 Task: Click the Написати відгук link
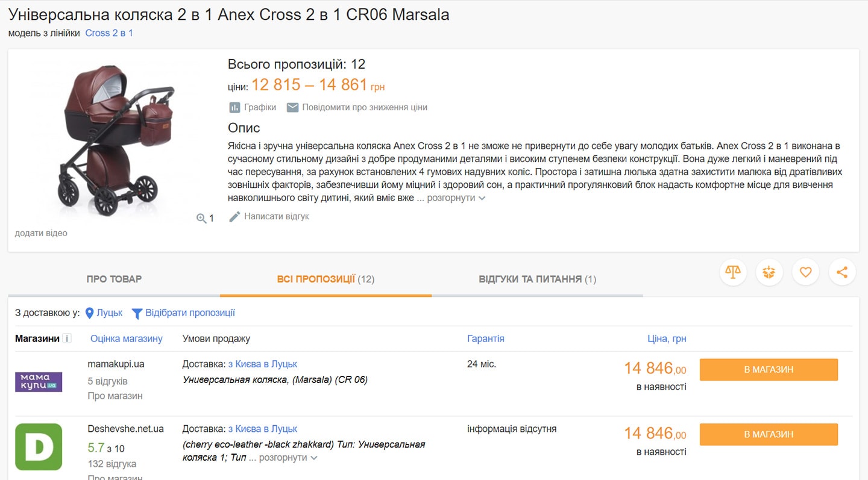pos(276,216)
